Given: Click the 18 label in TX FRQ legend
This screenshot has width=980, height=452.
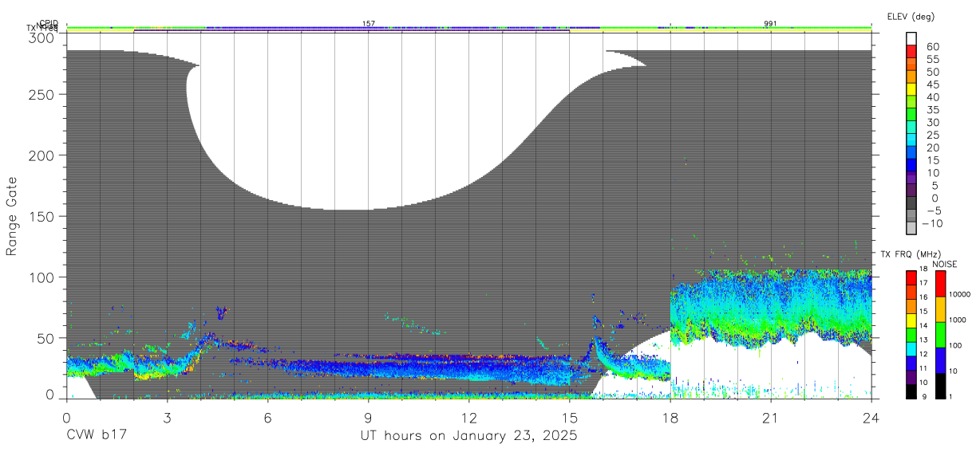Looking at the screenshot, I should point(923,269).
